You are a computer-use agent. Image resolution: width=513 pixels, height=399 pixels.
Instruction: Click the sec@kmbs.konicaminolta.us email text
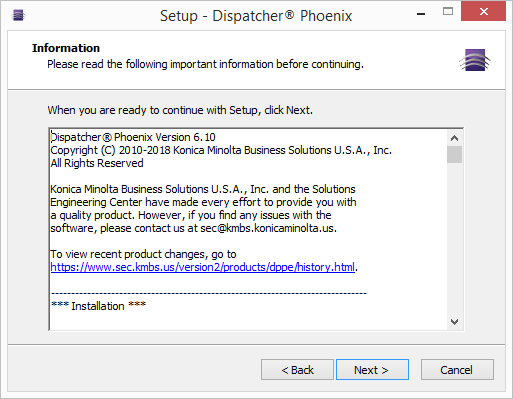[268, 228]
